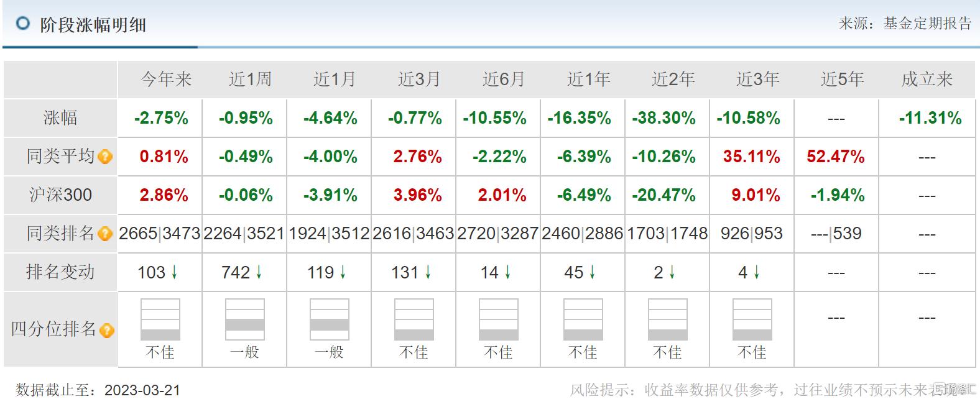Select the 近1月 column header
Screen dimensions: 980x399
click(335, 79)
